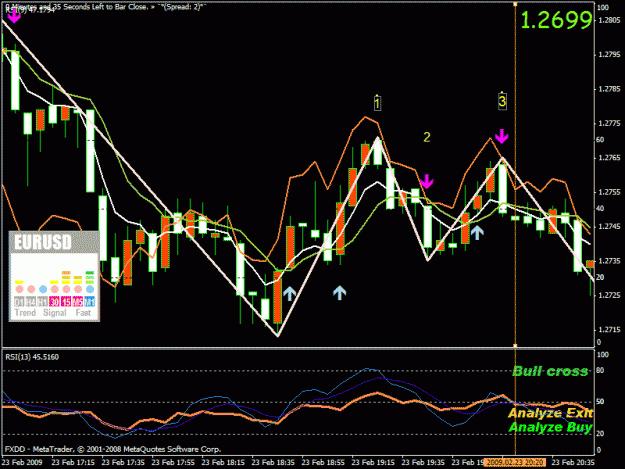Select the magenta 30 timeframe box
This screenshot has width=625, height=469.
click(55, 302)
